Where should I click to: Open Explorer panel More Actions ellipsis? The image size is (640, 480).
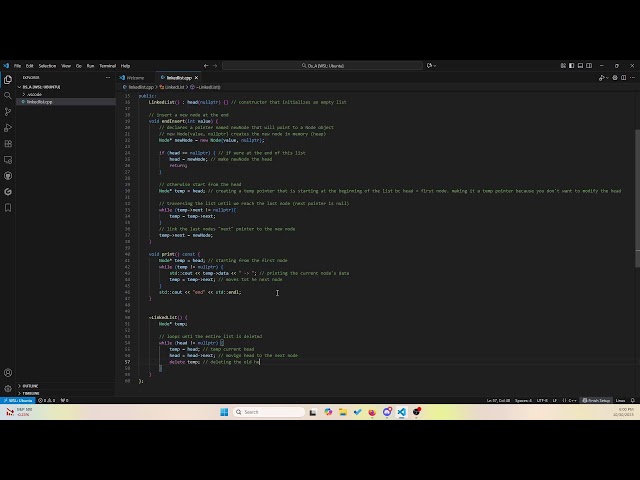(x=108, y=78)
